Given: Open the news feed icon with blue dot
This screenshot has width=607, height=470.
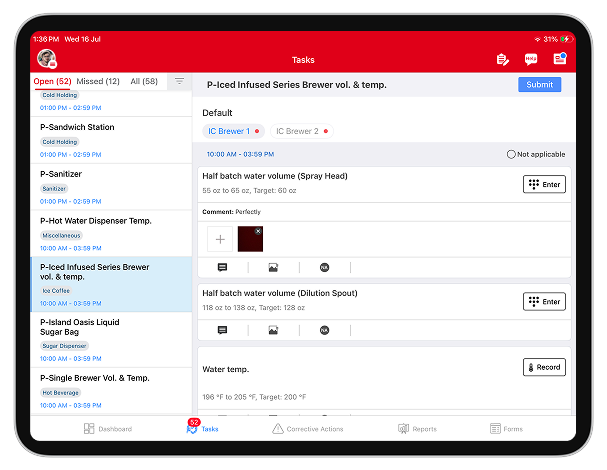Looking at the screenshot, I should click(x=559, y=59).
